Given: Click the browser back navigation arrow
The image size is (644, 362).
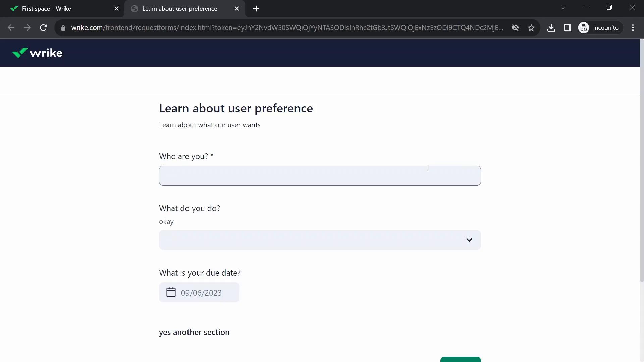Looking at the screenshot, I should [11, 27].
